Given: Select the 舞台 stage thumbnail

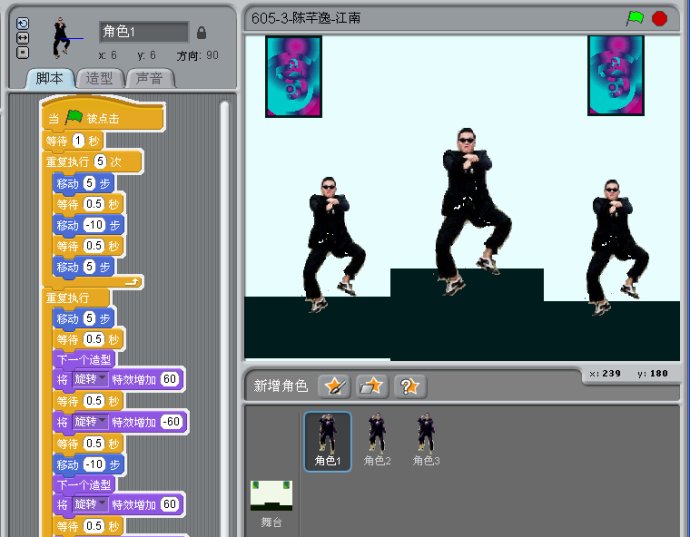Looking at the screenshot, I should coord(271,498).
